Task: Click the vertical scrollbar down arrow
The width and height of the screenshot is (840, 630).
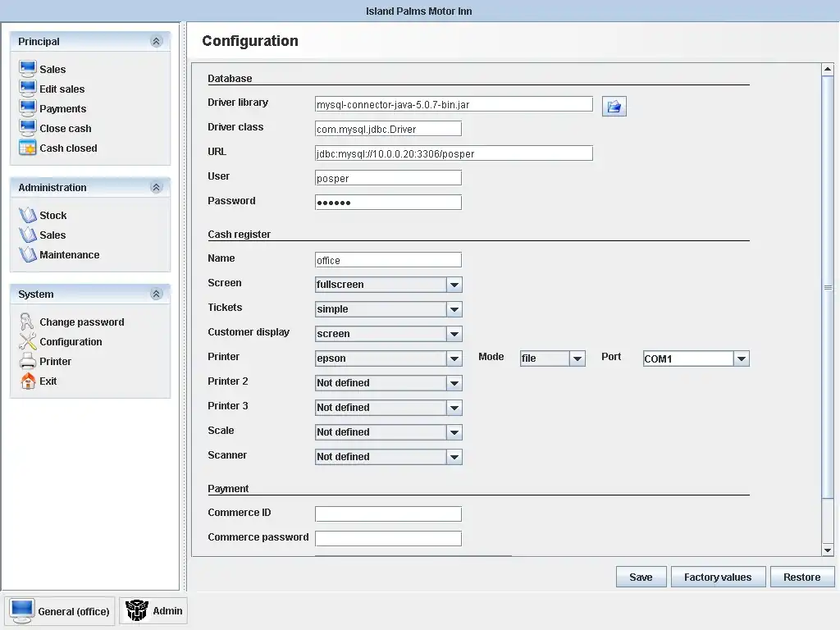Action: [827, 550]
